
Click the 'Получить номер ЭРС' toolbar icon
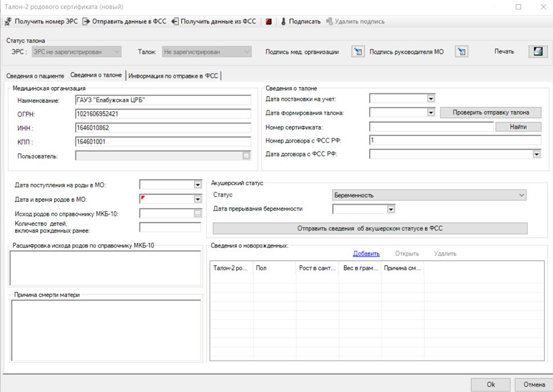tap(8, 22)
